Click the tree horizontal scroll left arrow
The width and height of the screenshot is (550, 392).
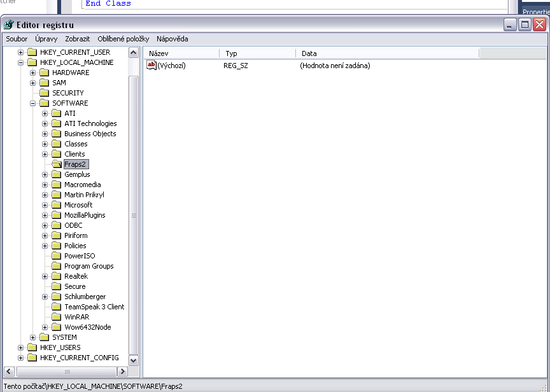coord(9,371)
